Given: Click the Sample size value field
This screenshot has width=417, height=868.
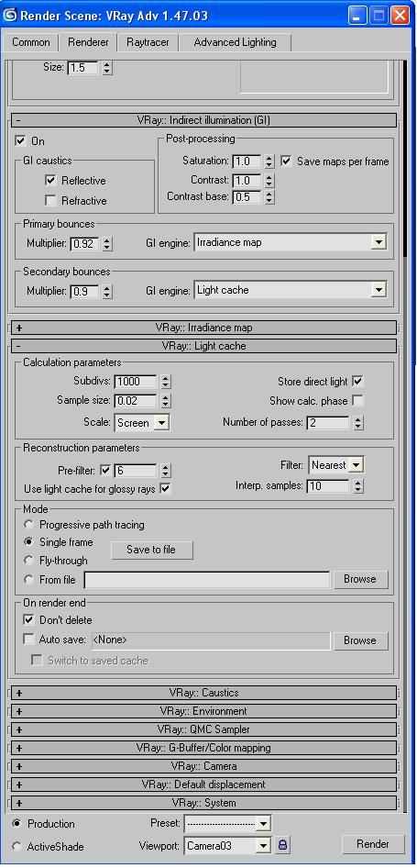Looking at the screenshot, I should [x=136, y=401].
